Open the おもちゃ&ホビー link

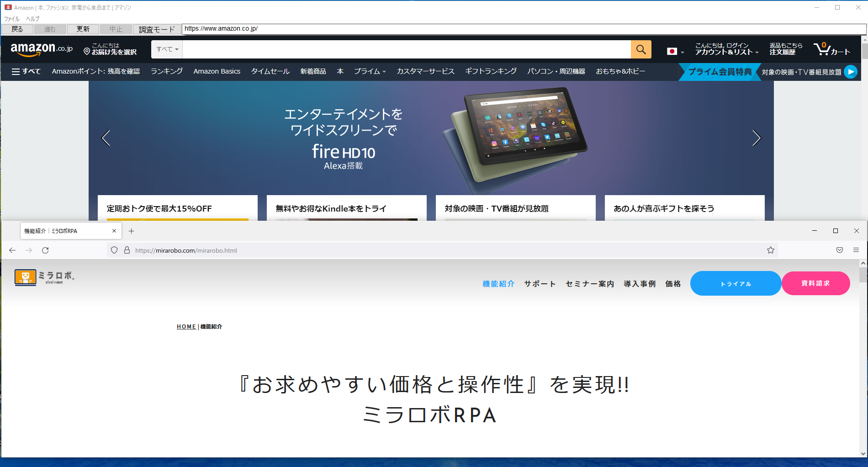click(621, 71)
